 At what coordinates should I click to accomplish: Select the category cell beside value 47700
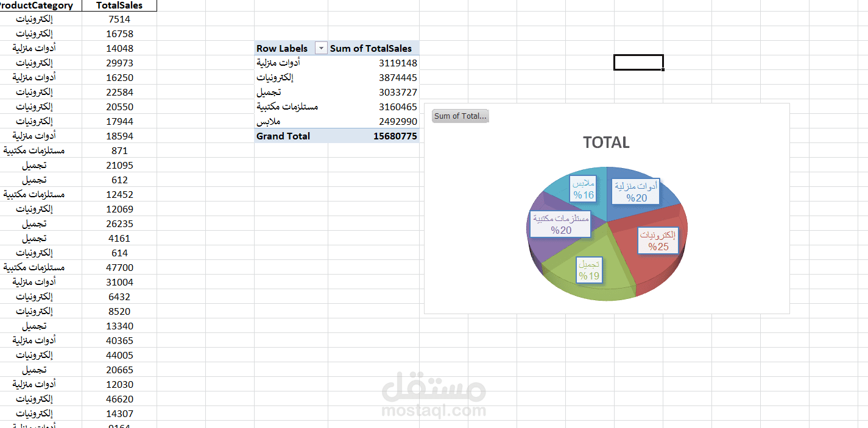(x=41, y=267)
